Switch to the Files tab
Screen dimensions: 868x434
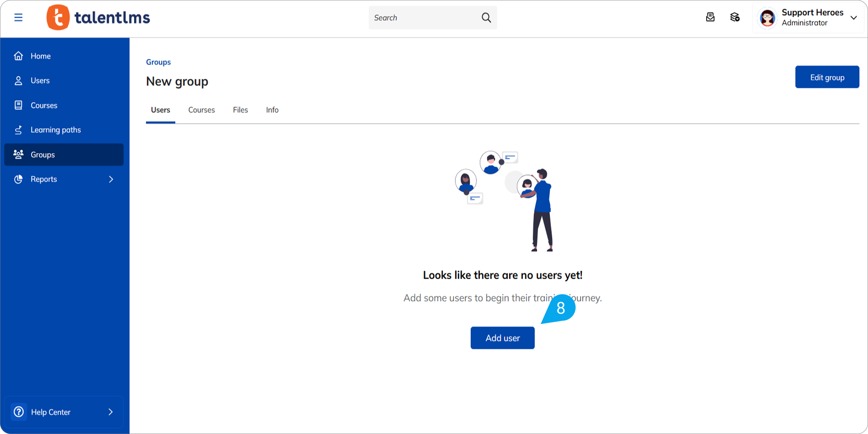click(x=240, y=110)
